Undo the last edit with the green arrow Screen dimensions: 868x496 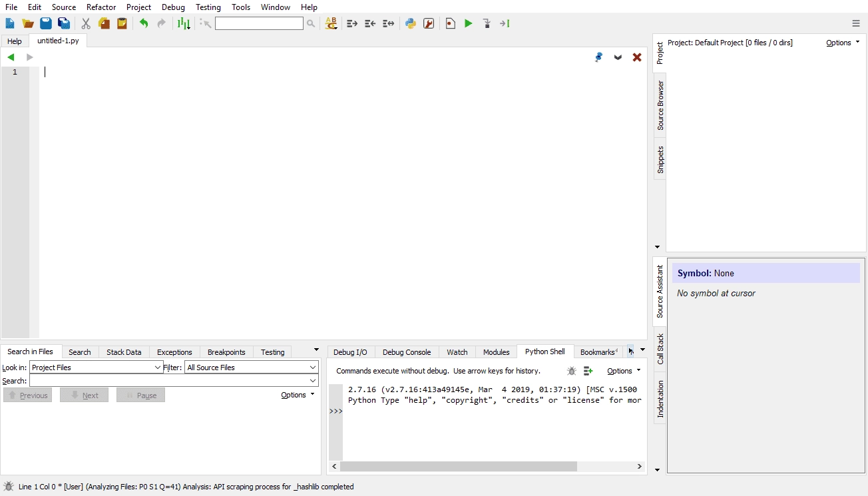(x=144, y=23)
